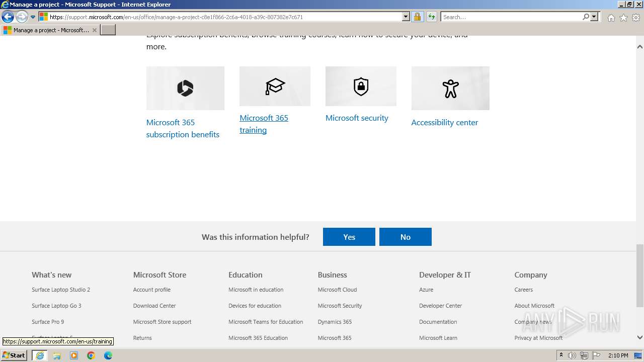Image resolution: width=644 pixels, height=362 pixels.
Task: Select the Manage a project tab
Action: pyautogui.click(x=50, y=30)
